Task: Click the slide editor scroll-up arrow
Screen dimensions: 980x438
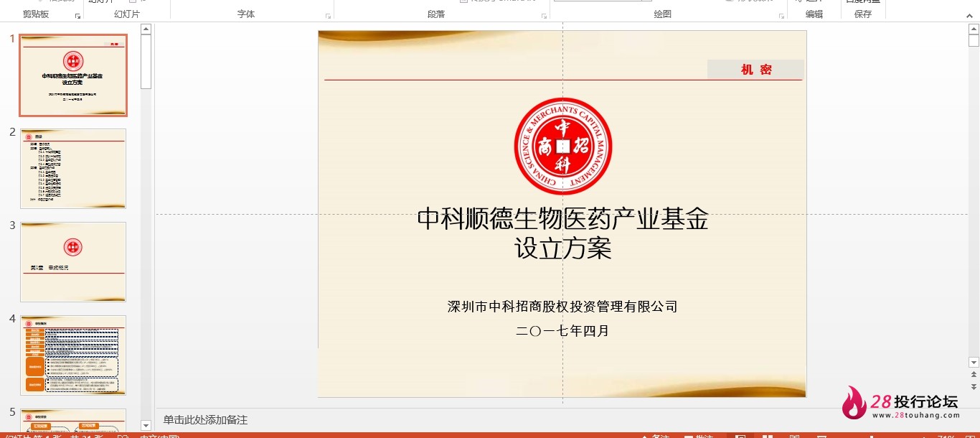Action: coord(974,29)
